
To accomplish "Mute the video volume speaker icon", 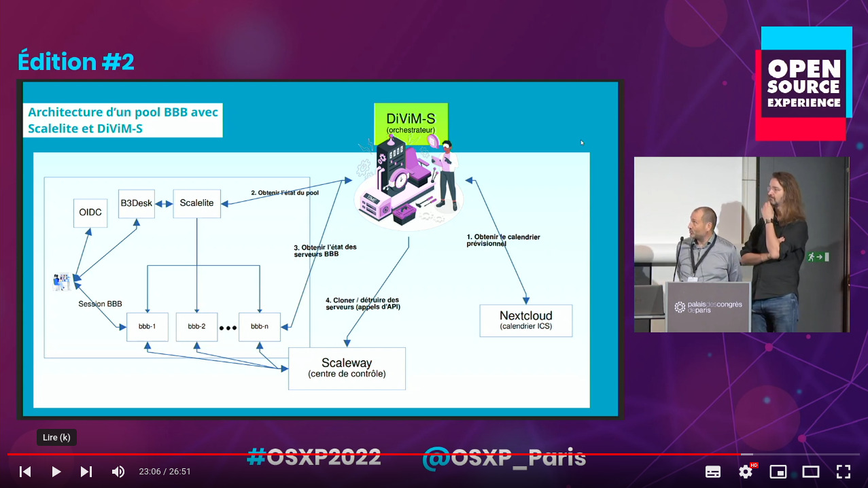I will click(x=118, y=472).
